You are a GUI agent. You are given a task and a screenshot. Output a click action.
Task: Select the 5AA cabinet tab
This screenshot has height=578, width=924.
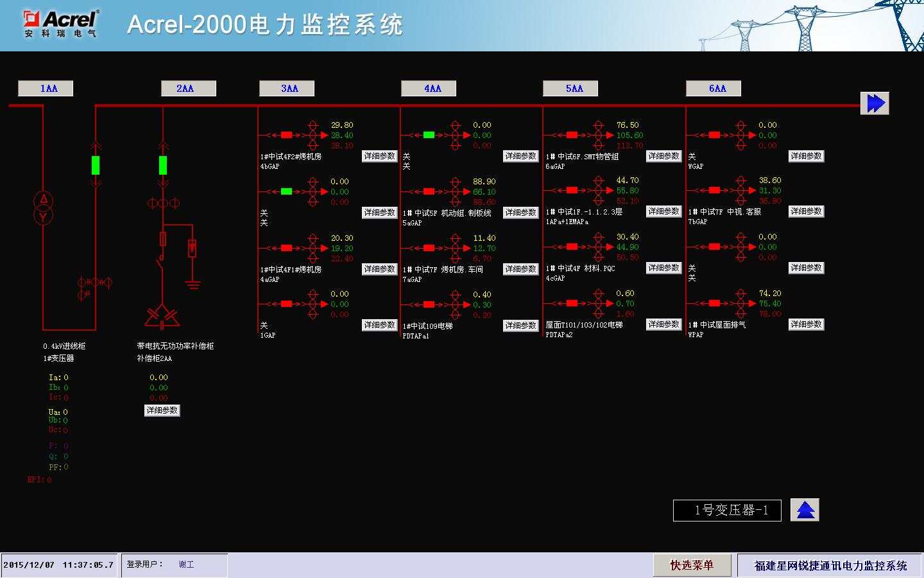[570, 89]
